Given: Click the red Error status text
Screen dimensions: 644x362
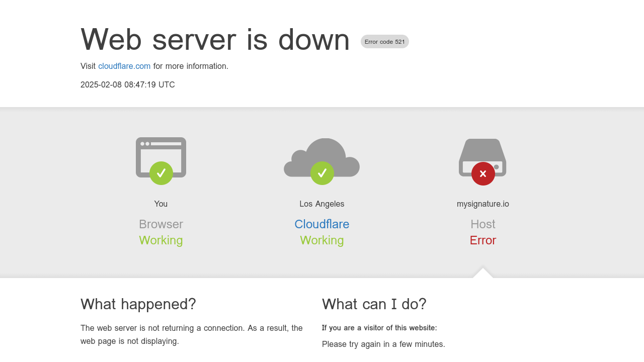Looking at the screenshot, I should click(483, 240).
